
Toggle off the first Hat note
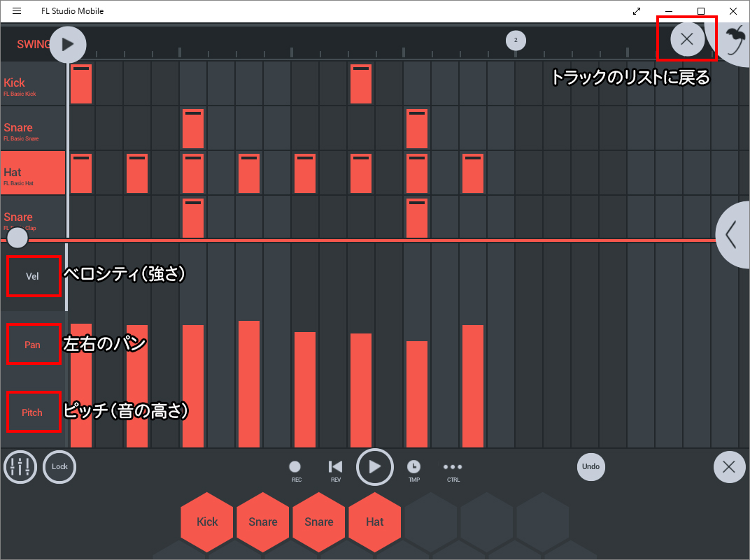click(81, 173)
